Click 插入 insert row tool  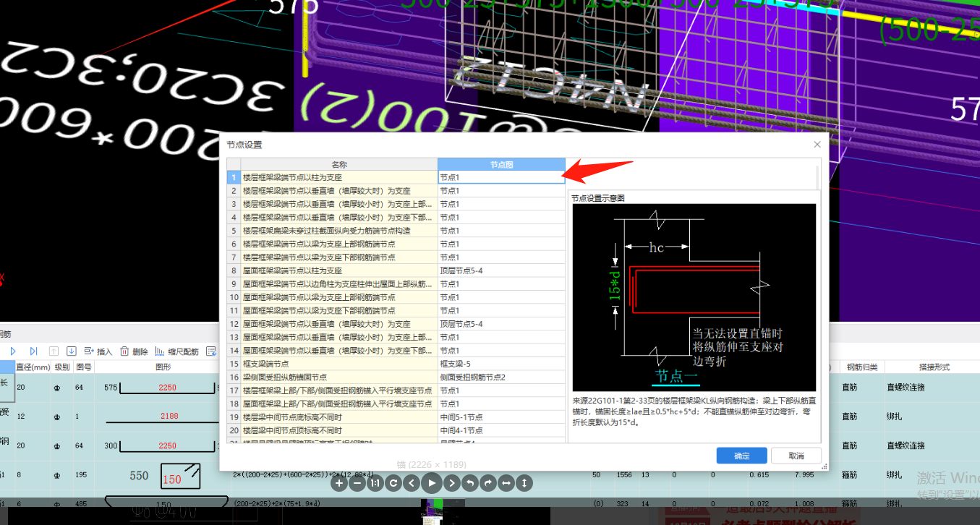[98, 351]
